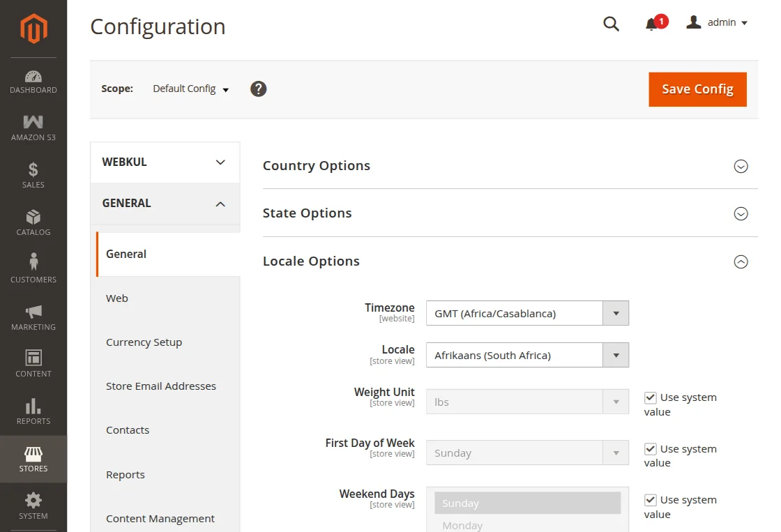This screenshot has width=781, height=532.
Task: Open the Dashboard from sidebar
Action: click(33, 82)
